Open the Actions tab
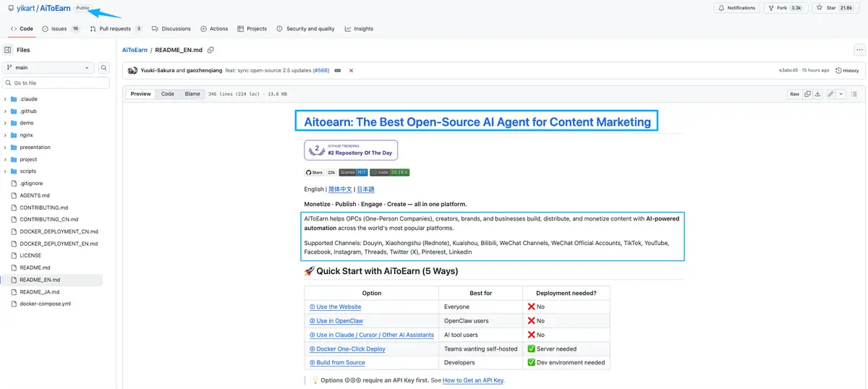The image size is (868, 389). click(x=214, y=29)
